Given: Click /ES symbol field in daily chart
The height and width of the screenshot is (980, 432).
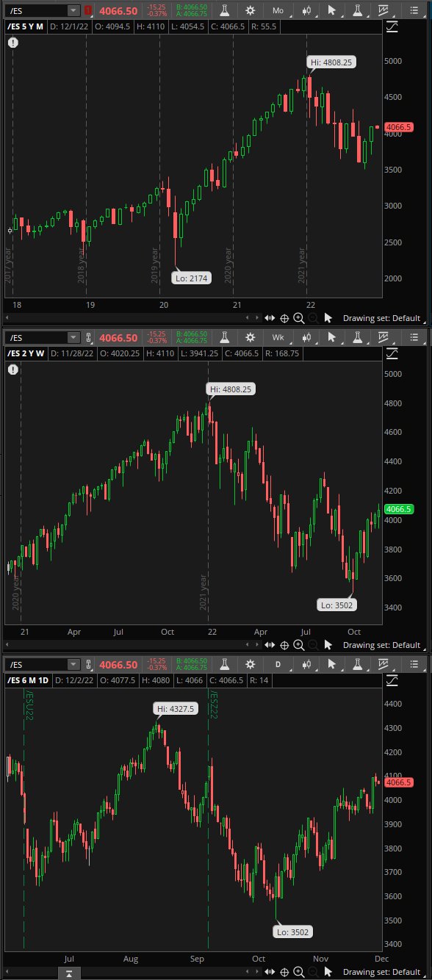Looking at the screenshot, I should (x=37, y=664).
